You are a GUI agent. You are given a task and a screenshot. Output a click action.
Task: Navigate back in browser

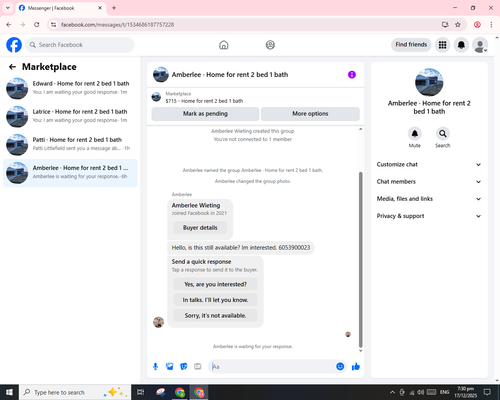pos(9,25)
